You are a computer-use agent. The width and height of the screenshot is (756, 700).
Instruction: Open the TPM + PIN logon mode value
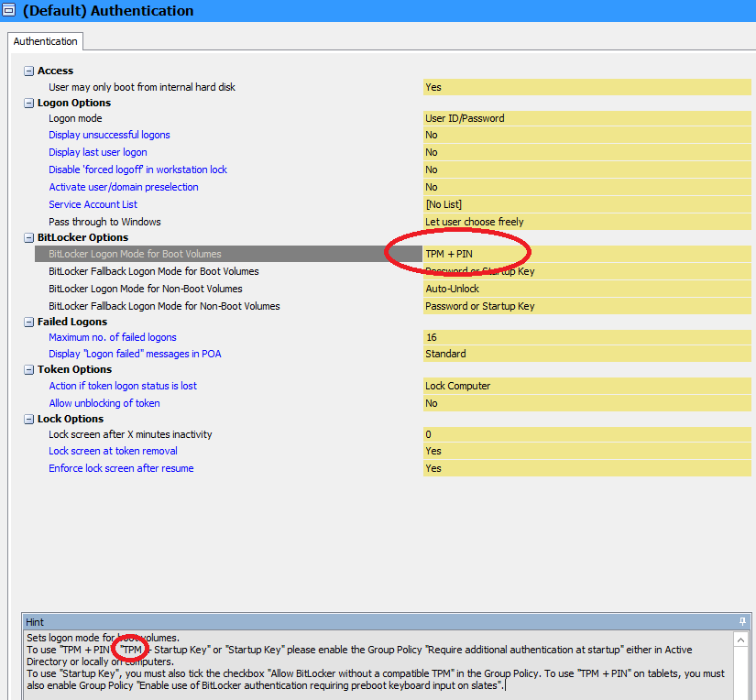click(x=586, y=254)
